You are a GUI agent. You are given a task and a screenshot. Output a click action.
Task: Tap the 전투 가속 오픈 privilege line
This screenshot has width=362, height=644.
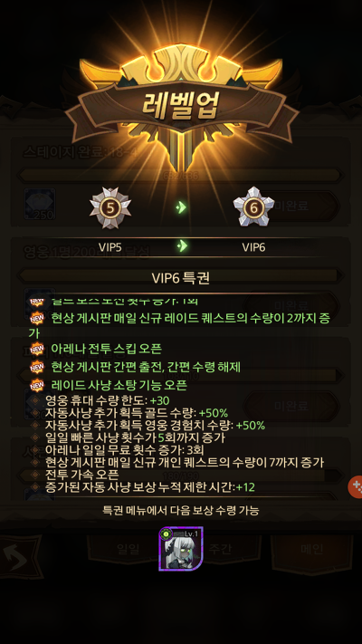(x=82, y=475)
